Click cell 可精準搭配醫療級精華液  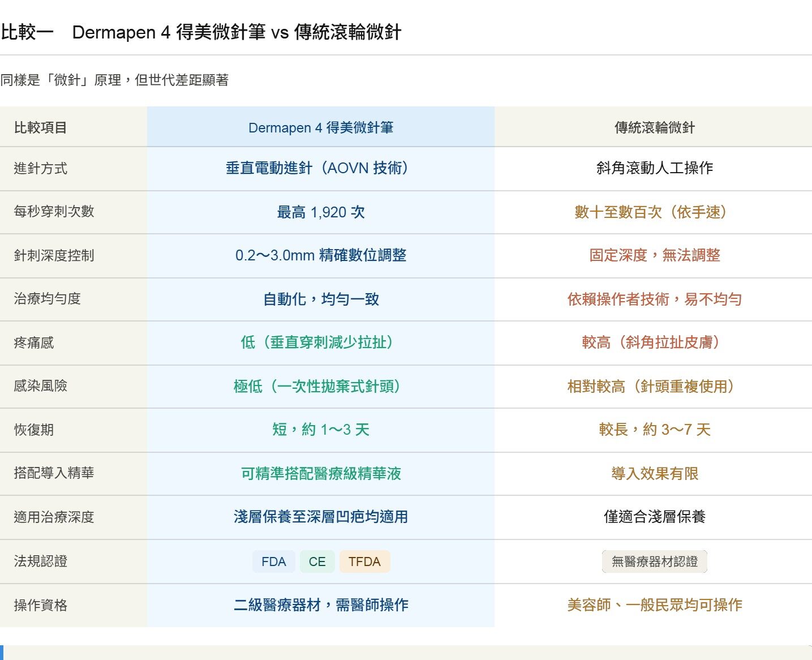click(x=321, y=474)
